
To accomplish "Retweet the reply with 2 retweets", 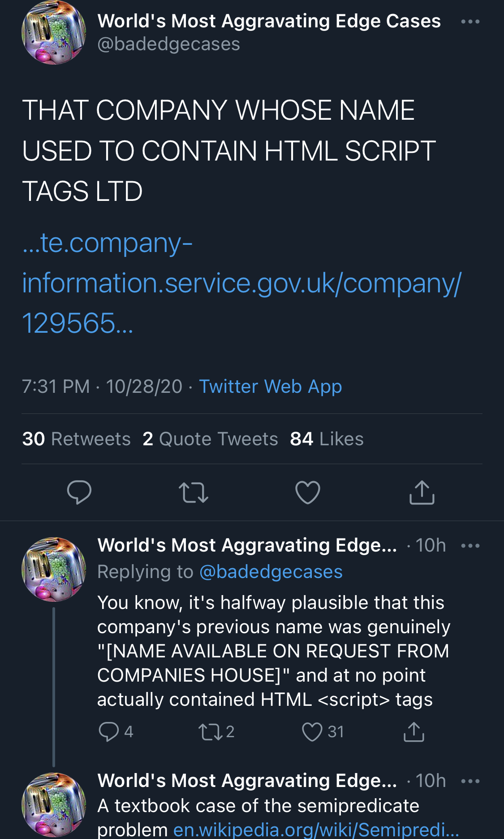I will click(210, 731).
